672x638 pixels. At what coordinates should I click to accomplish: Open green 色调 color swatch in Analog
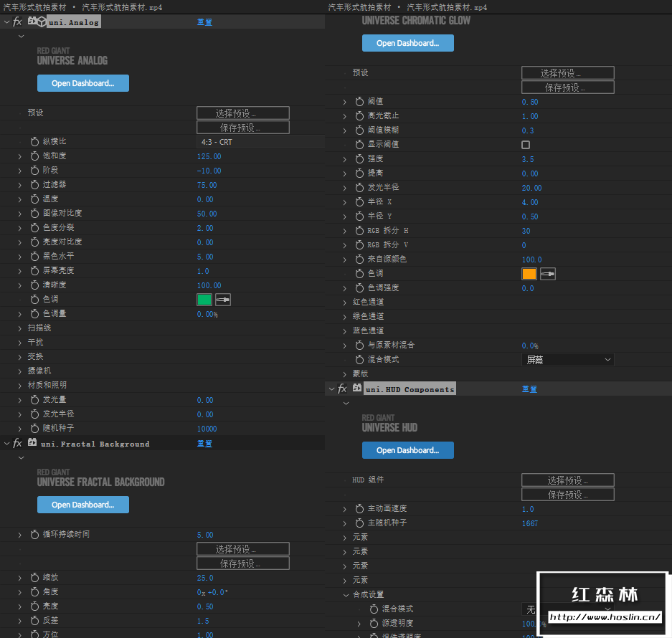coord(204,300)
